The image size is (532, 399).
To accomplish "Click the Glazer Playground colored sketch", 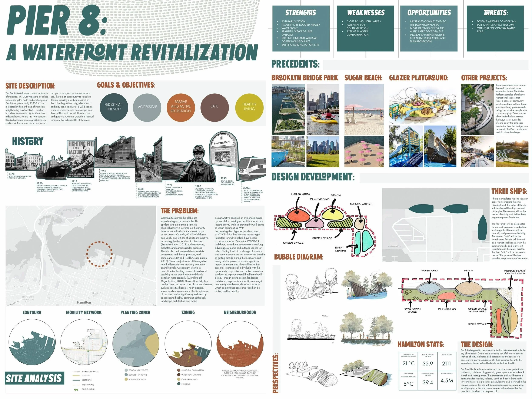I will (423, 104).
